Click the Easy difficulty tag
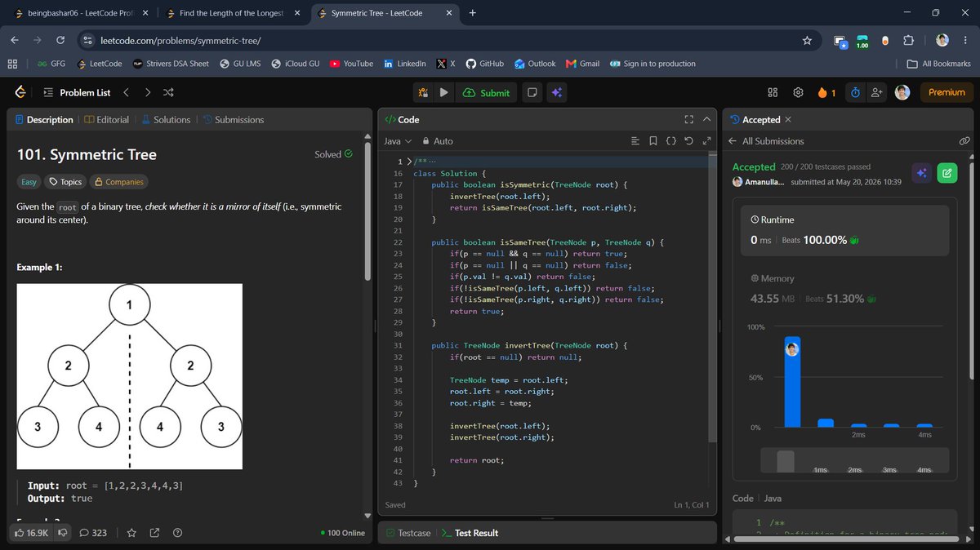980x550 pixels. [29, 182]
